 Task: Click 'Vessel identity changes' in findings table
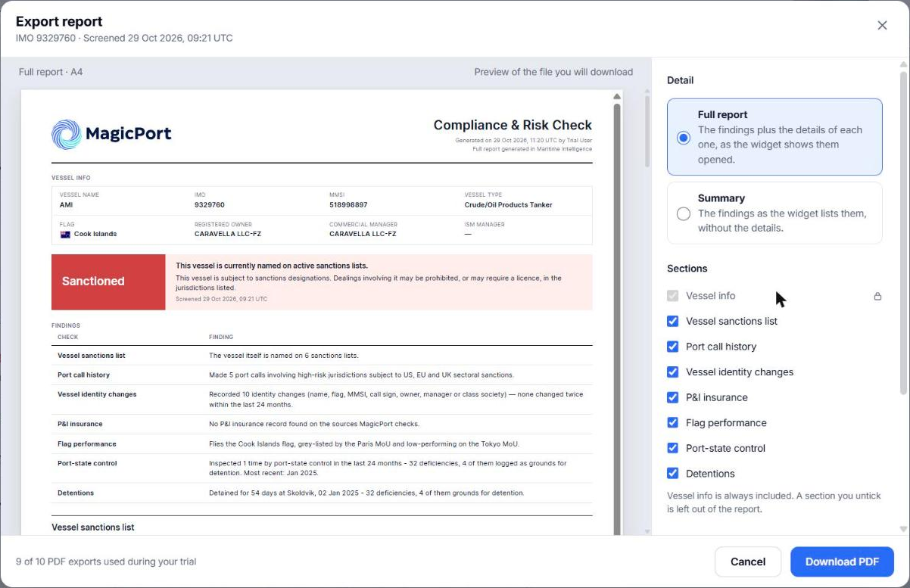pos(97,394)
